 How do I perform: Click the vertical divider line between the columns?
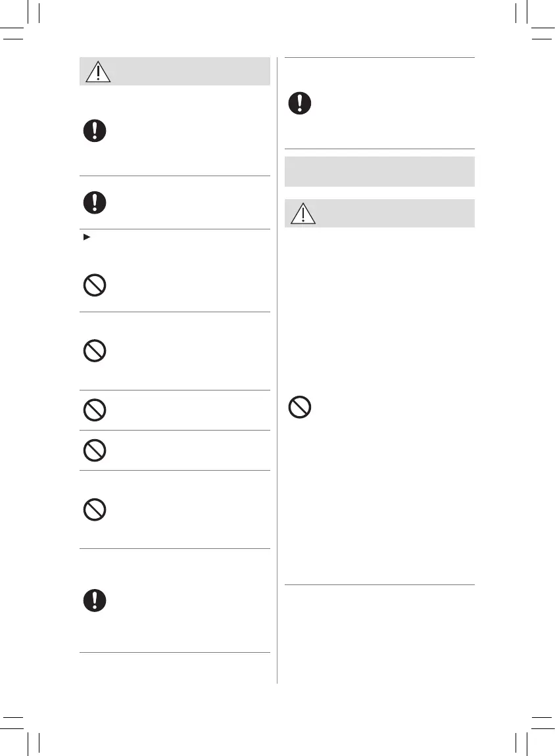[277, 368]
